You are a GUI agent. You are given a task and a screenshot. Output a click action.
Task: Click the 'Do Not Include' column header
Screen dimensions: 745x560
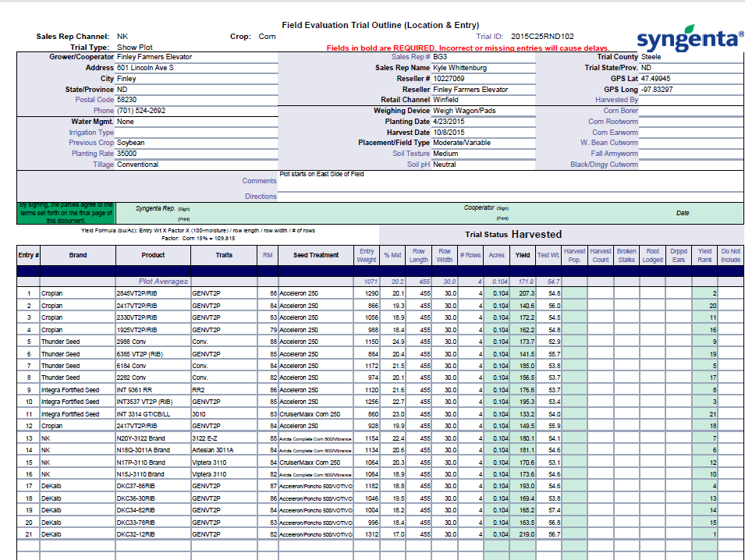click(731, 256)
